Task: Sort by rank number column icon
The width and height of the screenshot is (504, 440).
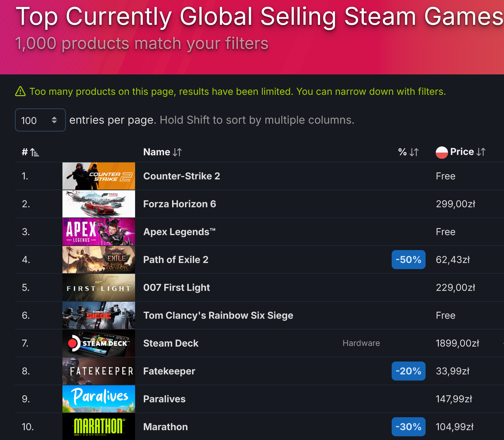Action: (x=35, y=152)
